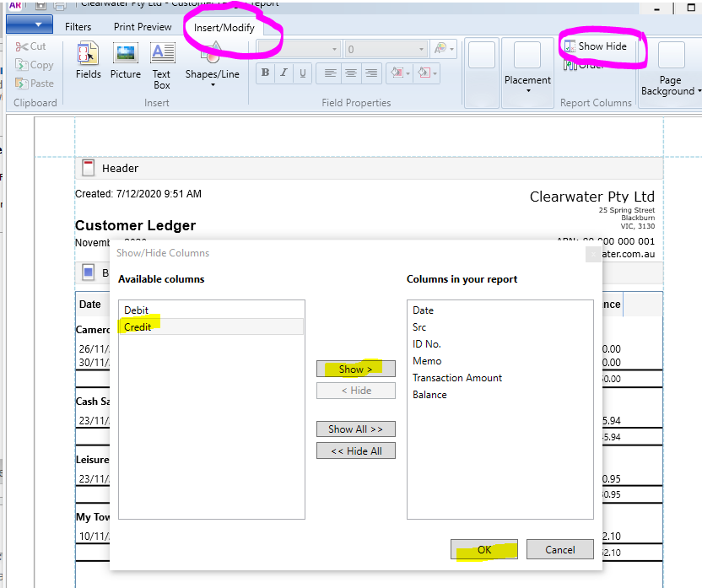Select Credit in Available columns
The width and height of the screenshot is (702, 588).
[x=138, y=326]
